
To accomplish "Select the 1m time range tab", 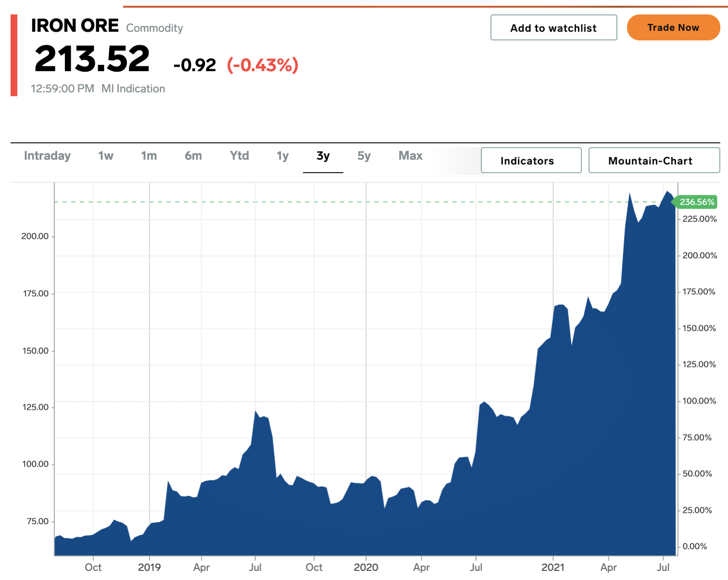I will pos(149,156).
